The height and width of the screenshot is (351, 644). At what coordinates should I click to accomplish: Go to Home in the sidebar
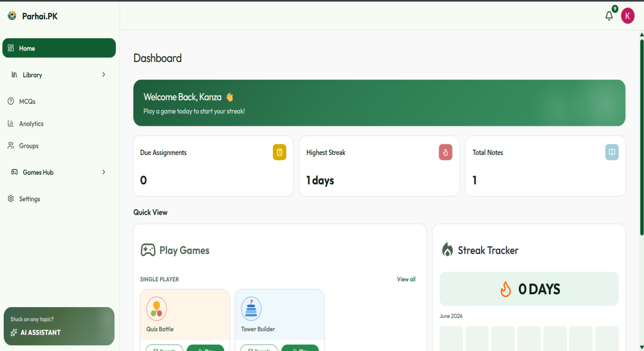pyautogui.click(x=59, y=48)
